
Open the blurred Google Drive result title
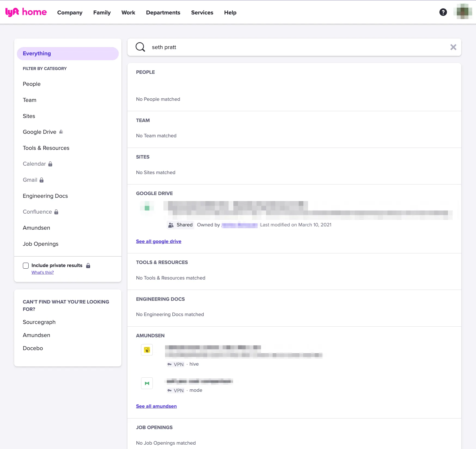pyautogui.click(x=236, y=205)
